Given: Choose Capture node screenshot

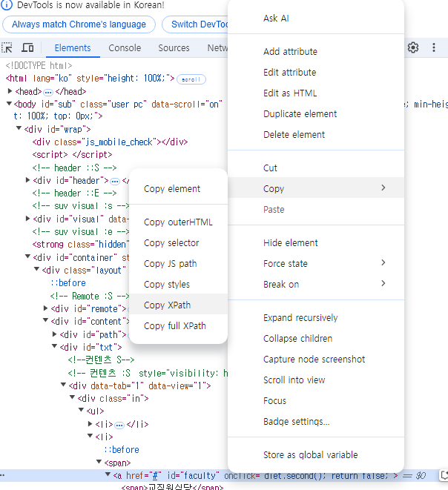Looking at the screenshot, I should pyautogui.click(x=316, y=359).
